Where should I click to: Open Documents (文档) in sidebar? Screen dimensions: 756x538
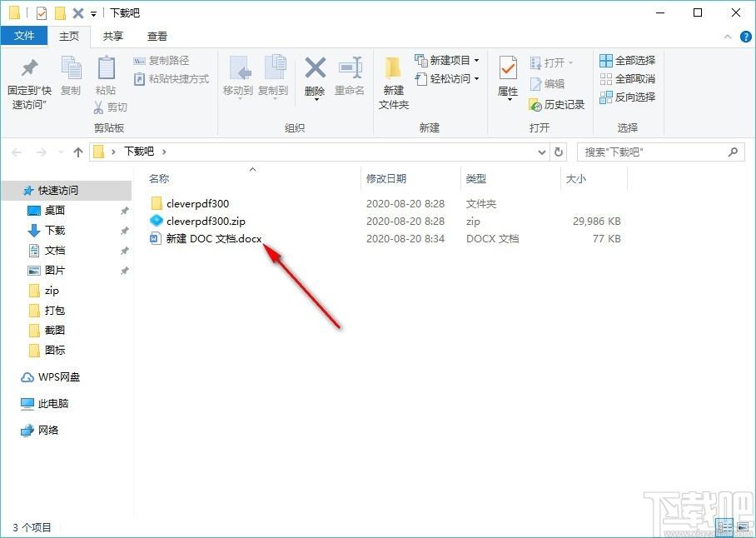click(x=55, y=250)
